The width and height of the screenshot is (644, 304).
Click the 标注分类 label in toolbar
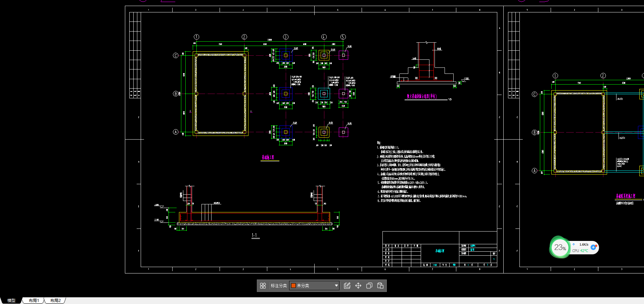pos(279,286)
